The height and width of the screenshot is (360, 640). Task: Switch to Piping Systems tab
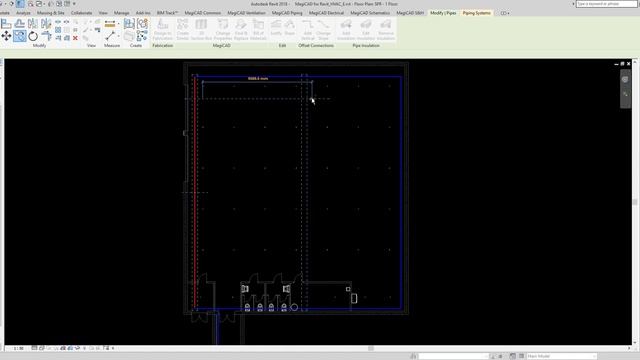coord(476,13)
